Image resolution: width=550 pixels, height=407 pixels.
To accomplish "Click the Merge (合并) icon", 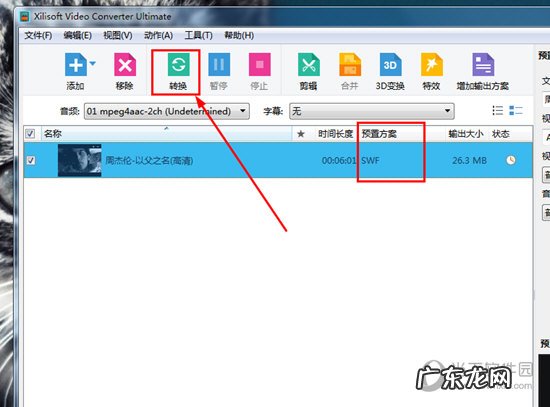I will (350, 65).
